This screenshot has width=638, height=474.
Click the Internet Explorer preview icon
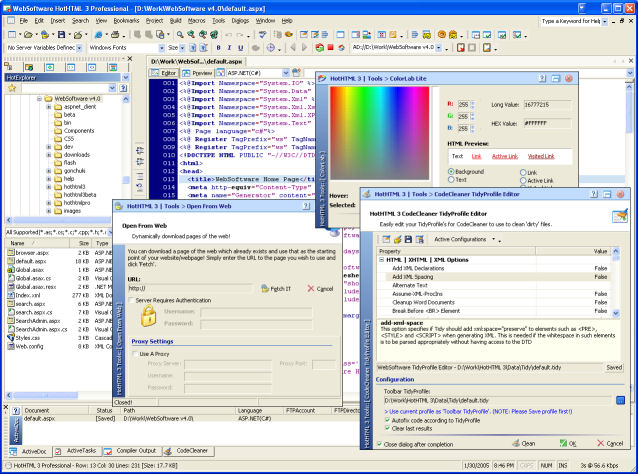pyautogui.click(x=99, y=35)
